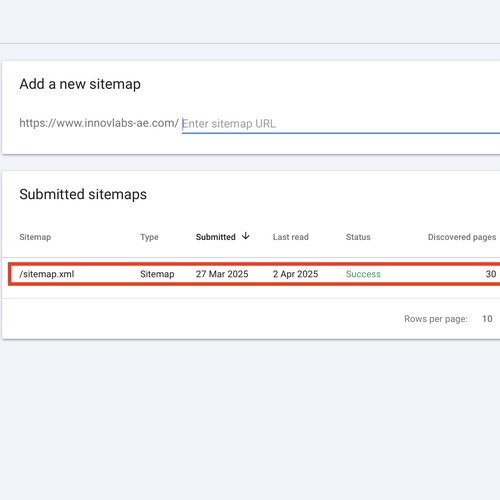The width and height of the screenshot is (500, 500).
Task: Click empty area of Submitted sitemaps footer
Action: point(200,319)
